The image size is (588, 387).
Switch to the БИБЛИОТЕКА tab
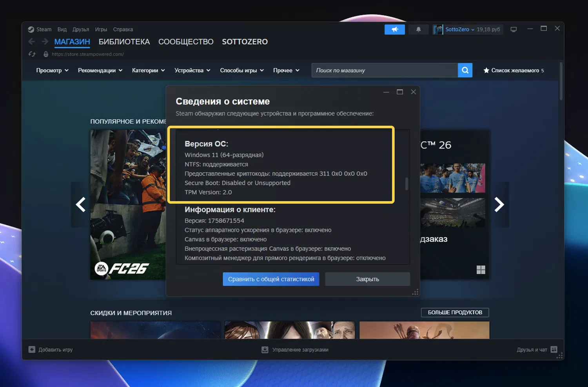coord(124,42)
